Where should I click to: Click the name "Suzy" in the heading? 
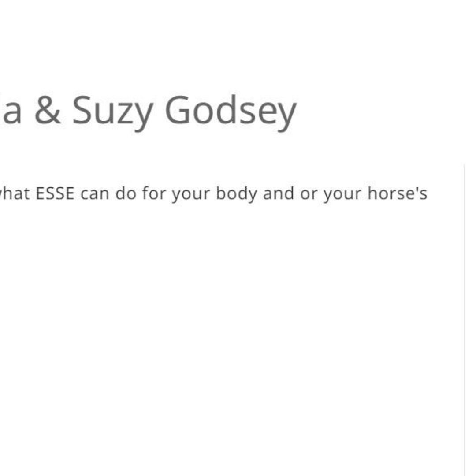click(x=112, y=111)
